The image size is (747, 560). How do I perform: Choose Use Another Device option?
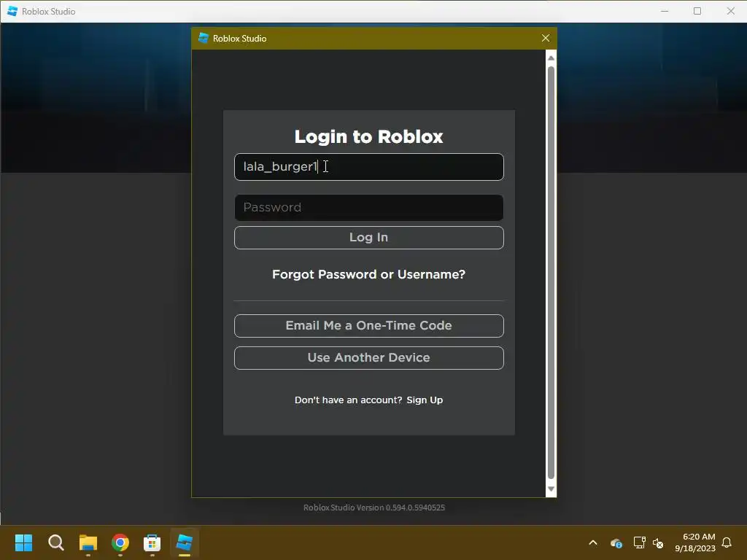(x=368, y=357)
